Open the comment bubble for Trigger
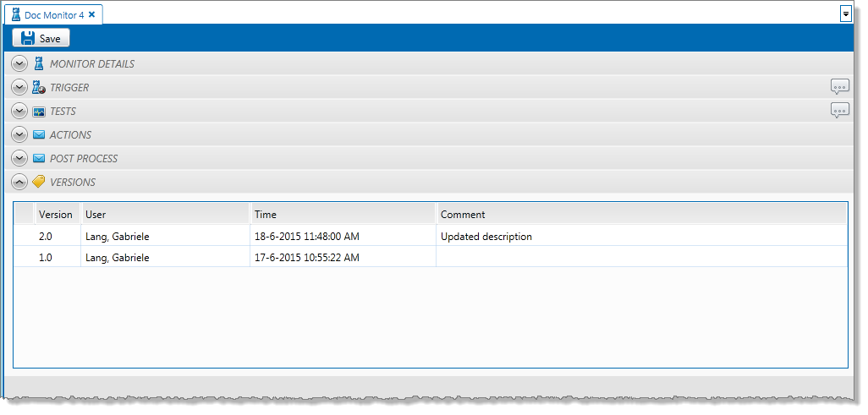The height and width of the screenshot is (415, 868). pos(840,87)
